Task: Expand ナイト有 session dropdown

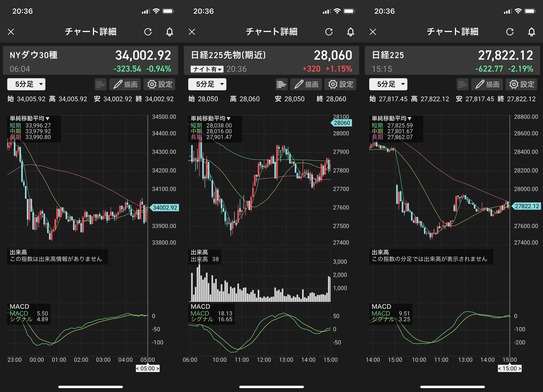Action: point(207,69)
